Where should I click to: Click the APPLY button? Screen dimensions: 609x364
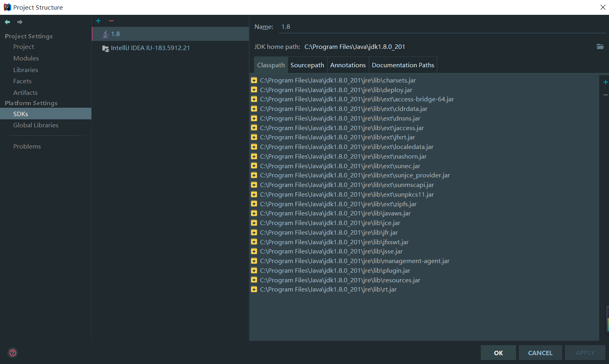tap(585, 353)
